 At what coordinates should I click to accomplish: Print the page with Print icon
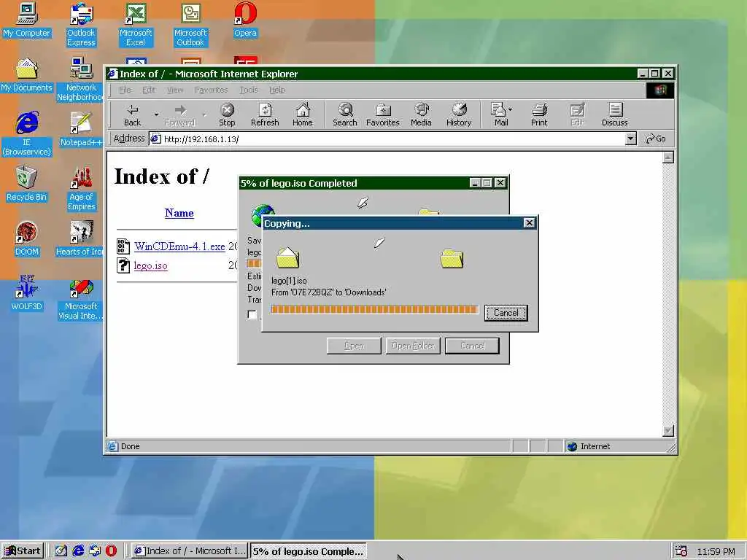539,114
